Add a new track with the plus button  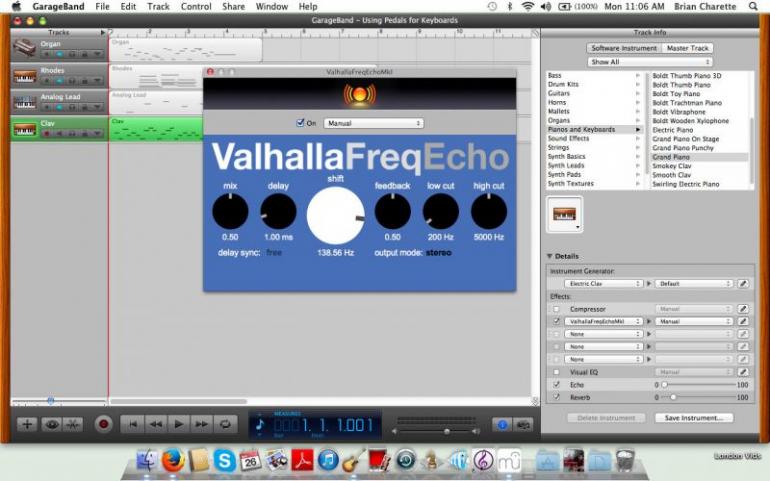27,424
